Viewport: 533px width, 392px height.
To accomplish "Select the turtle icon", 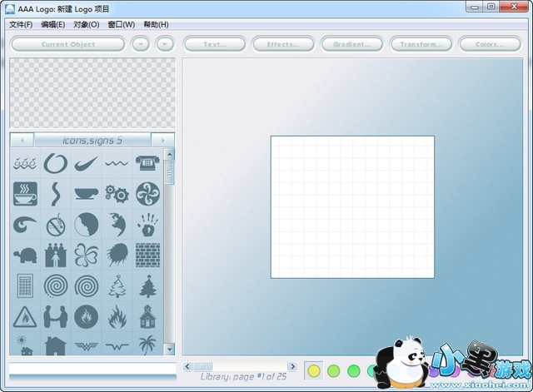I will click(x=25, y=256).
